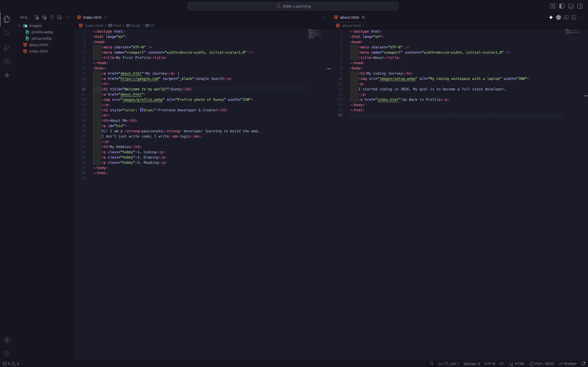Viewport: 588px width, 367px height.
Task: Click the blue color swatch in h2 style
Action: point(141,110)
